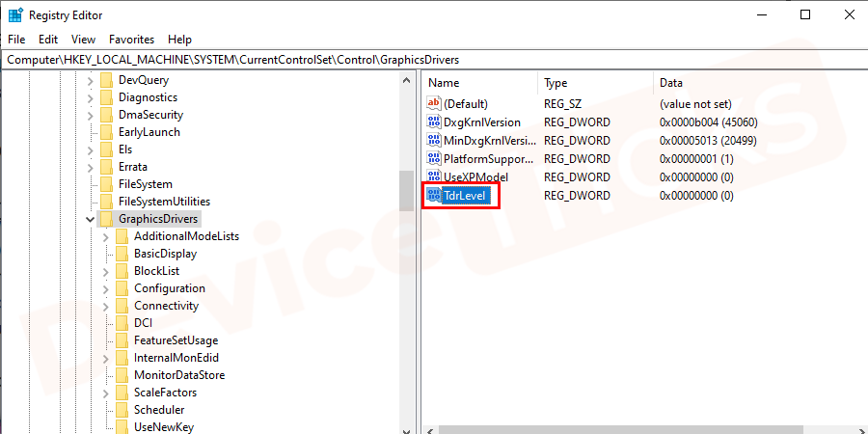Expand the InternalMonEdid subkey
This screenshot has height=434, width=868.
(106, 358)
